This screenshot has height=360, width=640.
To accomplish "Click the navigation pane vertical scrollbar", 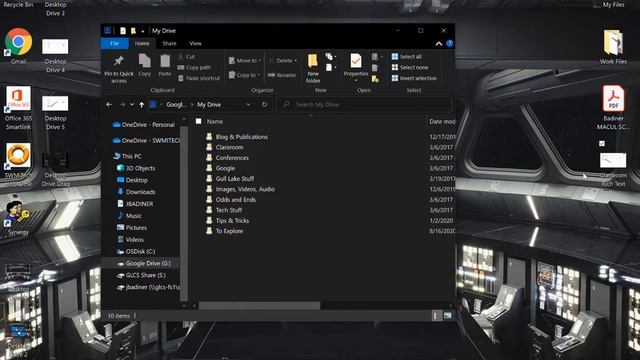I will [x=184, y=212].
